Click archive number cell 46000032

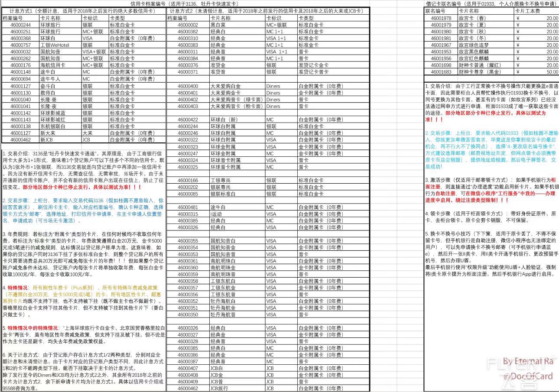(20, 52)
